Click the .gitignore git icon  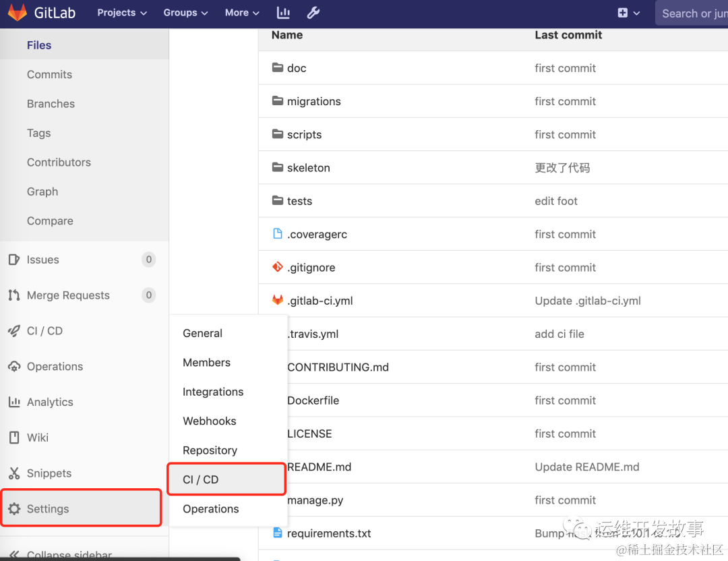pyautogui.click(x=278, y=267)
